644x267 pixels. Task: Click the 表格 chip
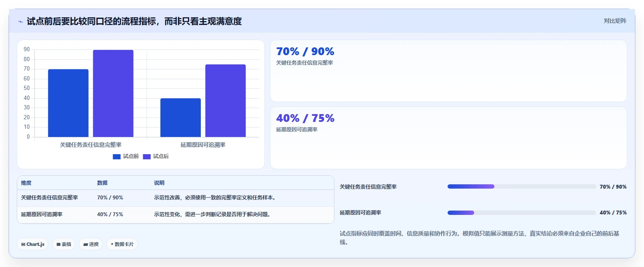click(64, 244)
